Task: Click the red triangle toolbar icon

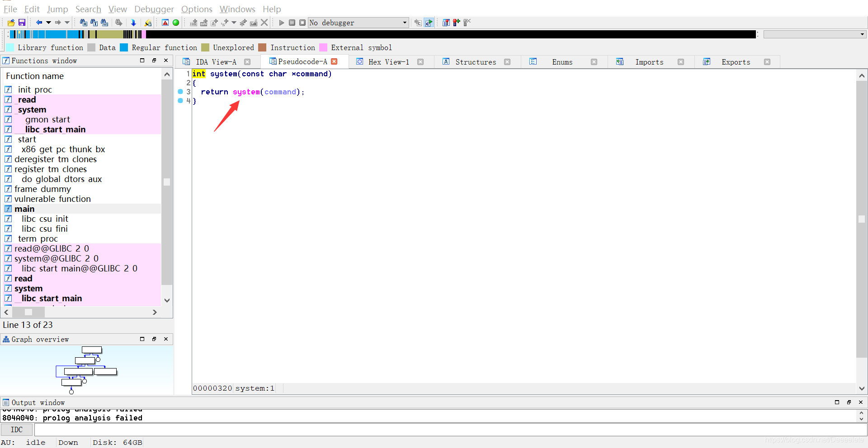Action: tap(165, 23)
